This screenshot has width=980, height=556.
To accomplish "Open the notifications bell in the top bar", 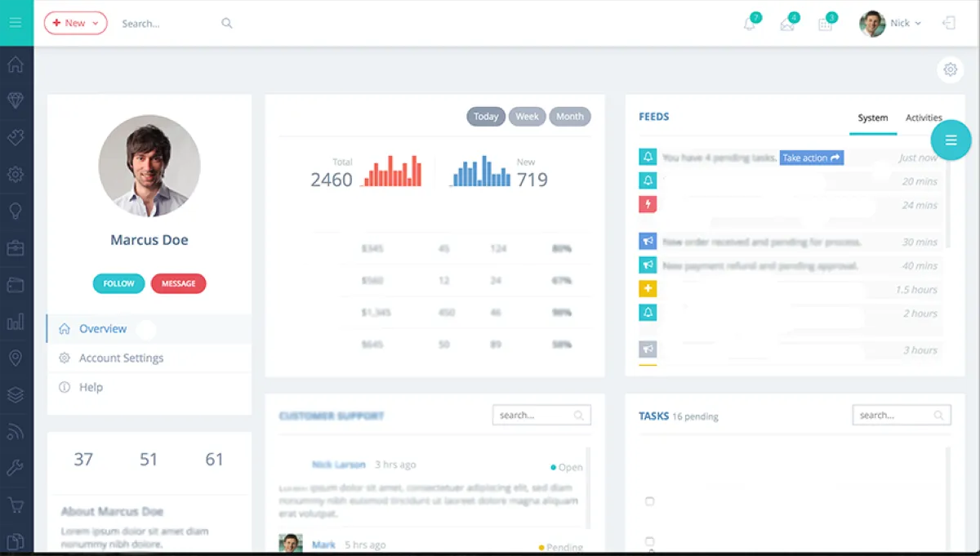I will click(x=750, y=24).
